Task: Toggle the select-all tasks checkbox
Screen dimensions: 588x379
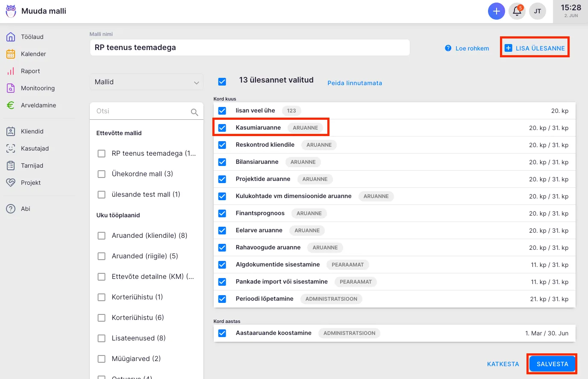Action: click(x=222, y=81)
